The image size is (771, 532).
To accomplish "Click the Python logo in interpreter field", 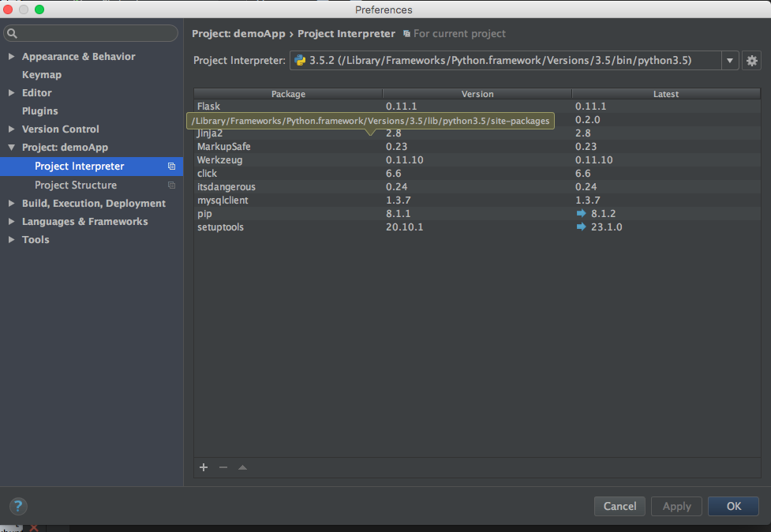I will 299,61.
